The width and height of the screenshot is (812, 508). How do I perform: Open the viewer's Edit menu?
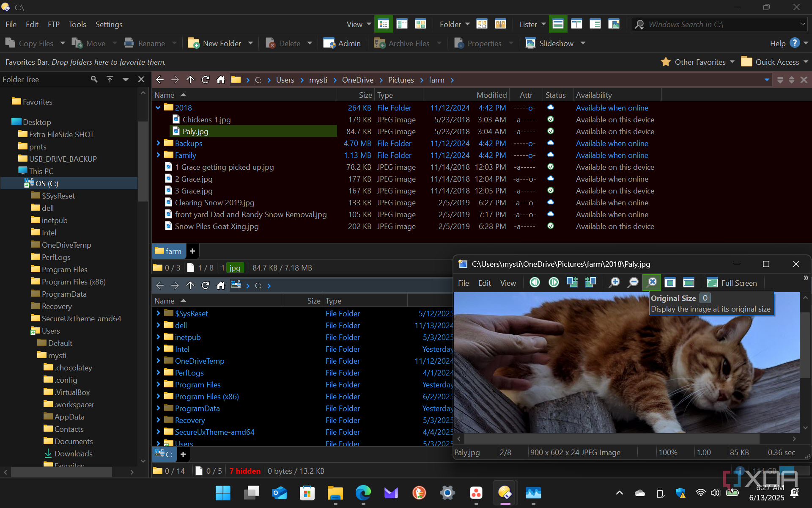pyautogui.click(x=485, y=283)
